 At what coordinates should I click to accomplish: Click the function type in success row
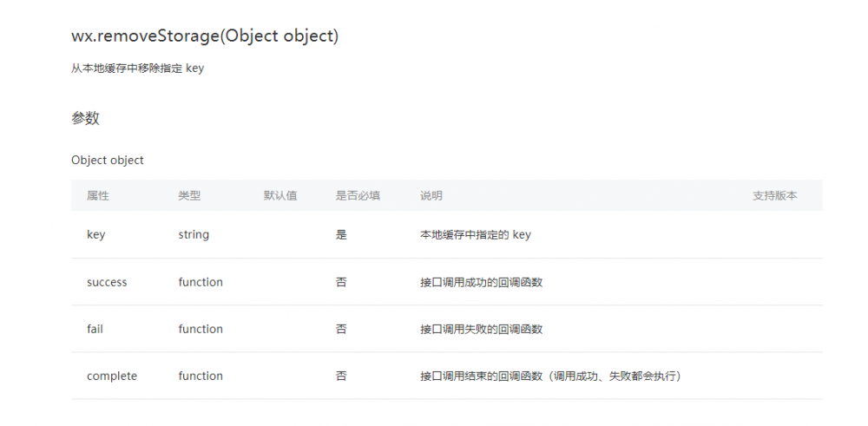pos(201,282)
